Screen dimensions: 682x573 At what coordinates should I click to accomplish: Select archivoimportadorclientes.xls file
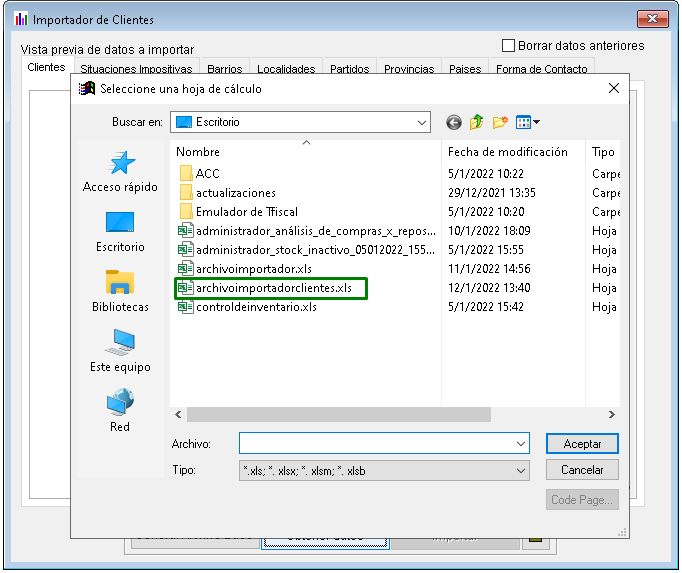(x=273, y=288)
